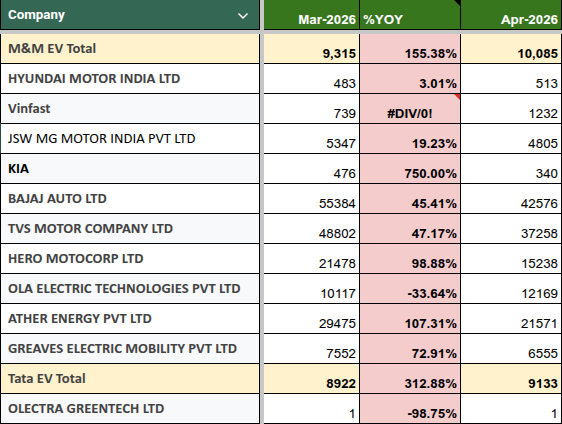Select the Tata EV Total row label
This screenshot has width=562, height=424.
point(130,379)
